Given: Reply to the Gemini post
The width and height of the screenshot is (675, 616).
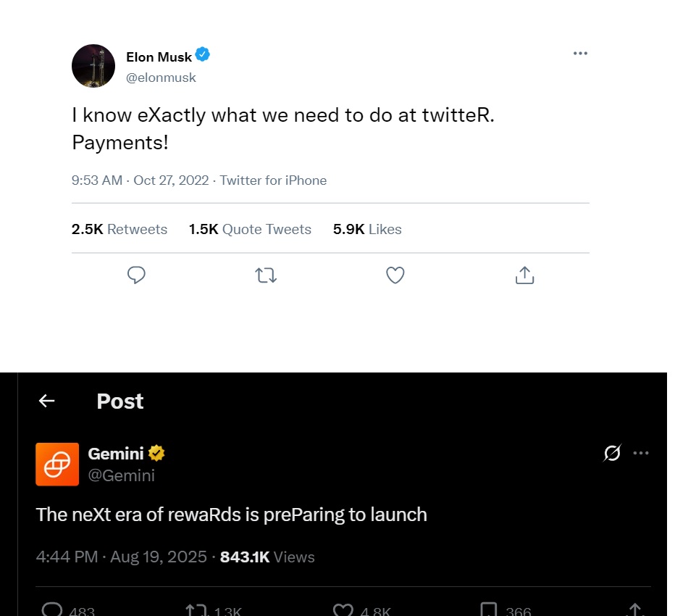Looking at the screenshot, I should (53, 610).
